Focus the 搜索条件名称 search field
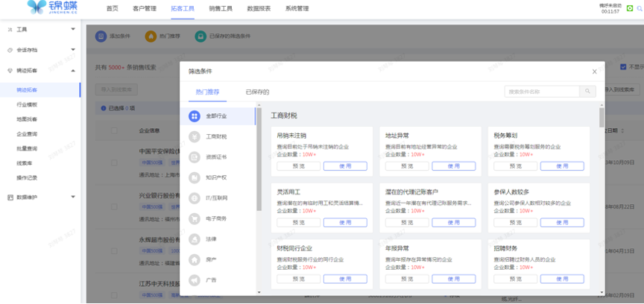This screenshot has width=644, height=304. 542,92
